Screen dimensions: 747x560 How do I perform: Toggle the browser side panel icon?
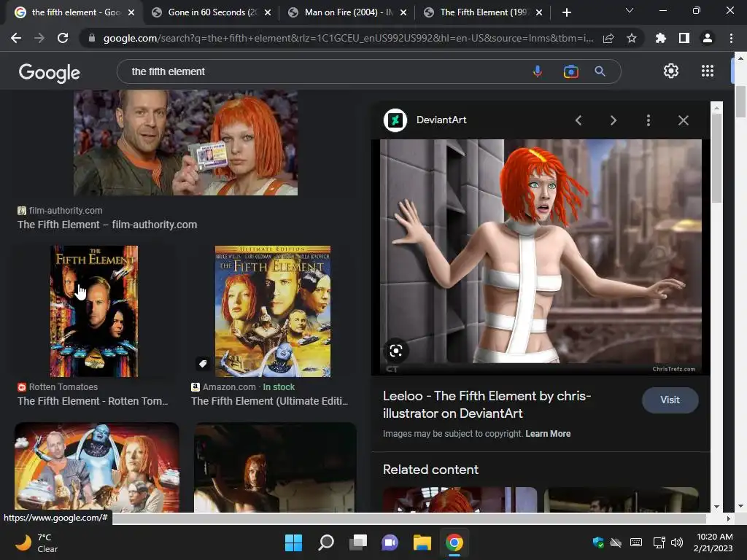pyautogui.click(x=684, y=38)
